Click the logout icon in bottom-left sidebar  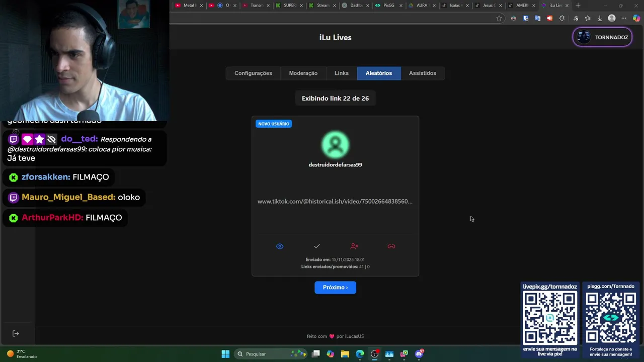(16, 333)
